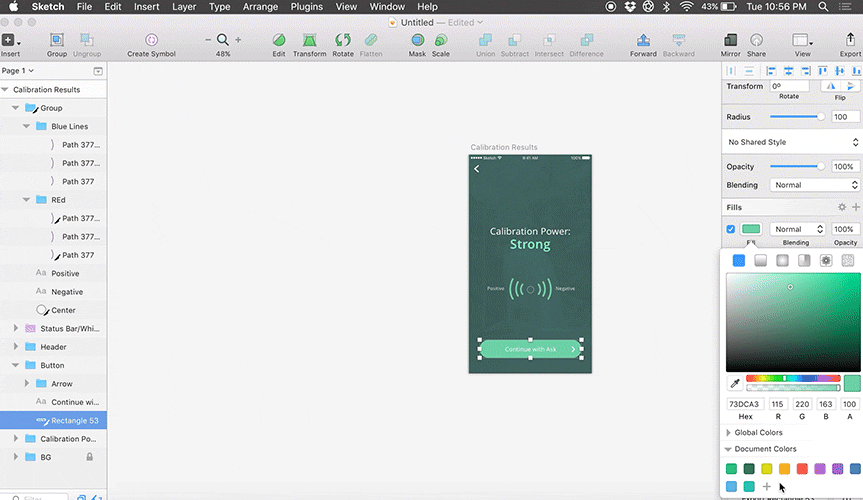Expand the Header layer group
The width and height of the screenshot is (863, 500).
16,347
